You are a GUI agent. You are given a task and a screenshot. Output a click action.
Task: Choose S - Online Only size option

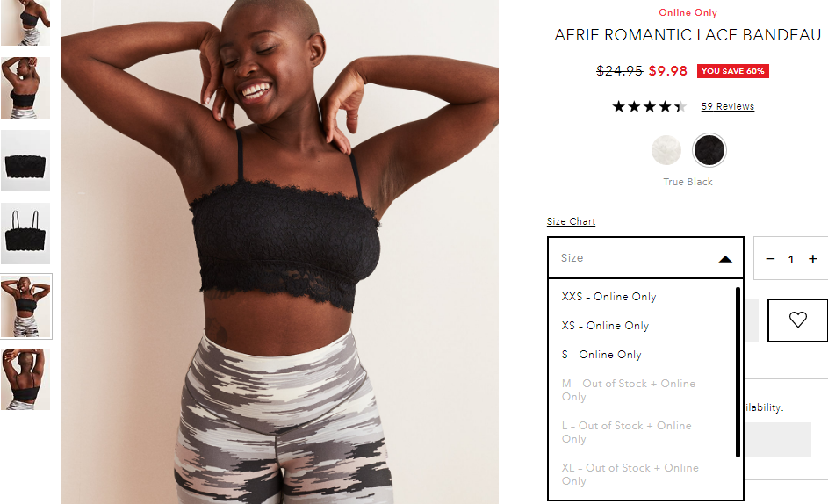coord(601,355)
